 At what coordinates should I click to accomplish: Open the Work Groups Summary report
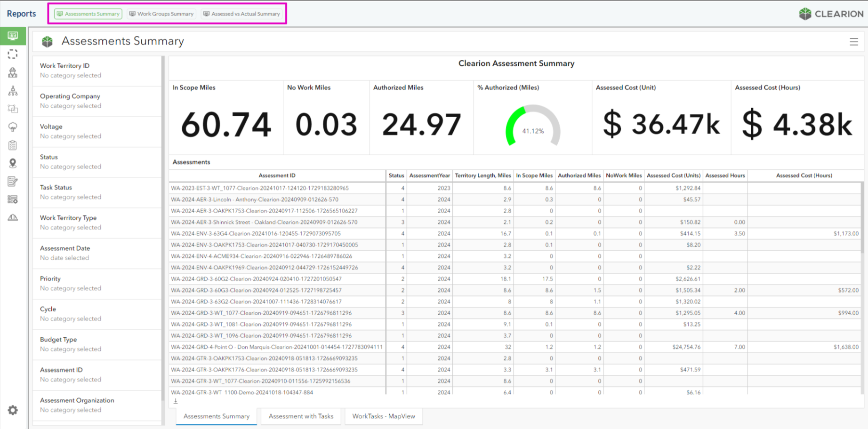click(x=161, y=14)
